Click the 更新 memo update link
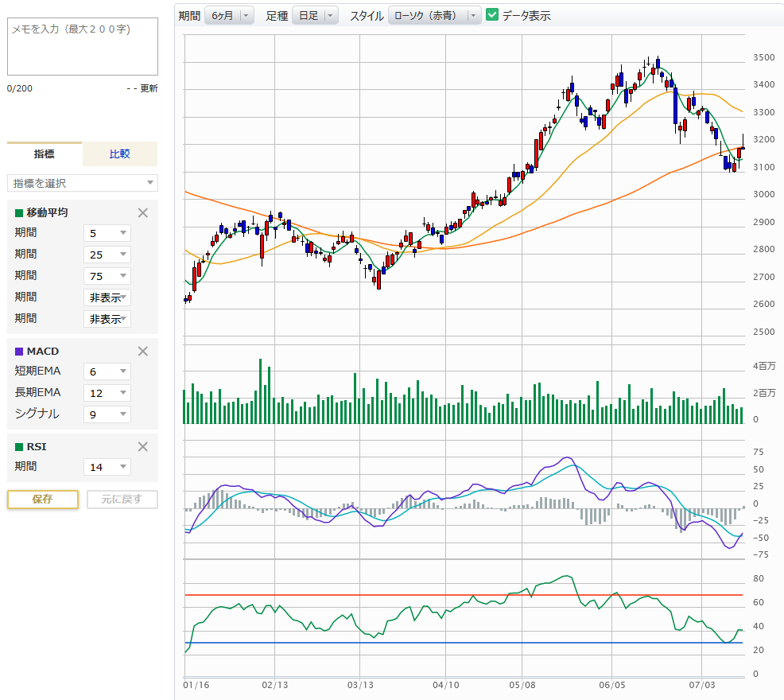This screenshot has height=700, width=784. click(149, 88)
